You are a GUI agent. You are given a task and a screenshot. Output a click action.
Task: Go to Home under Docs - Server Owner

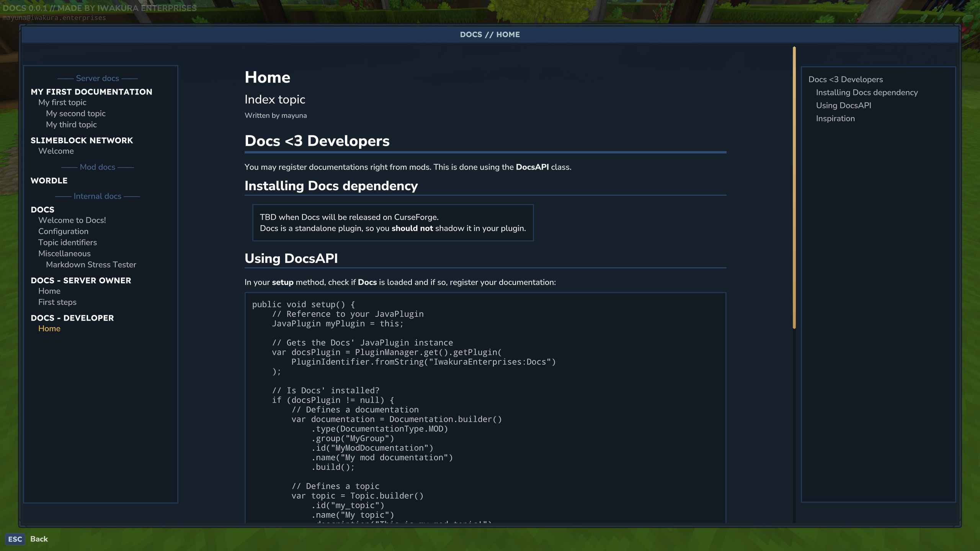[49, 291]
